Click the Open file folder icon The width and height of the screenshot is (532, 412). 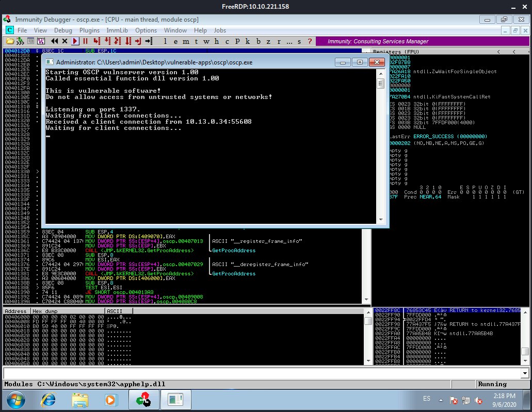pyautogui.click(x=10, y=41)
